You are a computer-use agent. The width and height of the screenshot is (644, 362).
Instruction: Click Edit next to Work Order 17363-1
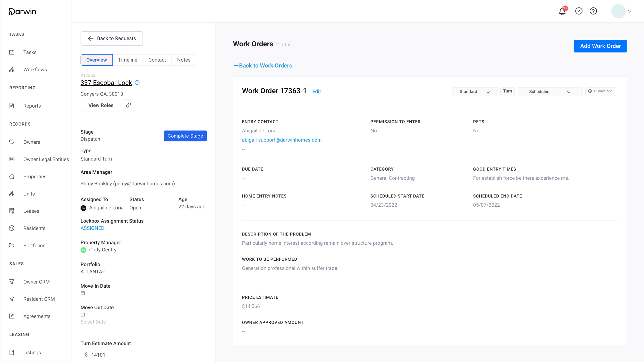[x=317, y=91]
